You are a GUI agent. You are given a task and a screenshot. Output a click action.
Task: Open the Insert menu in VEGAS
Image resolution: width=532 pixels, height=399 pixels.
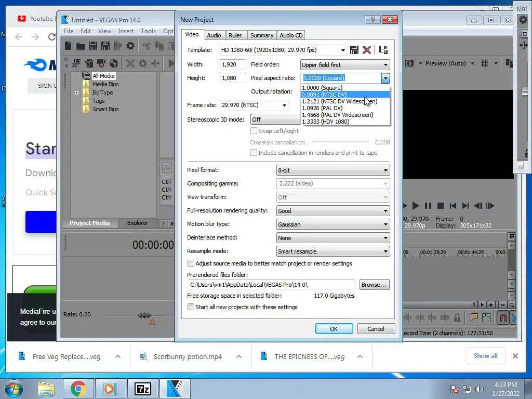[126, 31]
